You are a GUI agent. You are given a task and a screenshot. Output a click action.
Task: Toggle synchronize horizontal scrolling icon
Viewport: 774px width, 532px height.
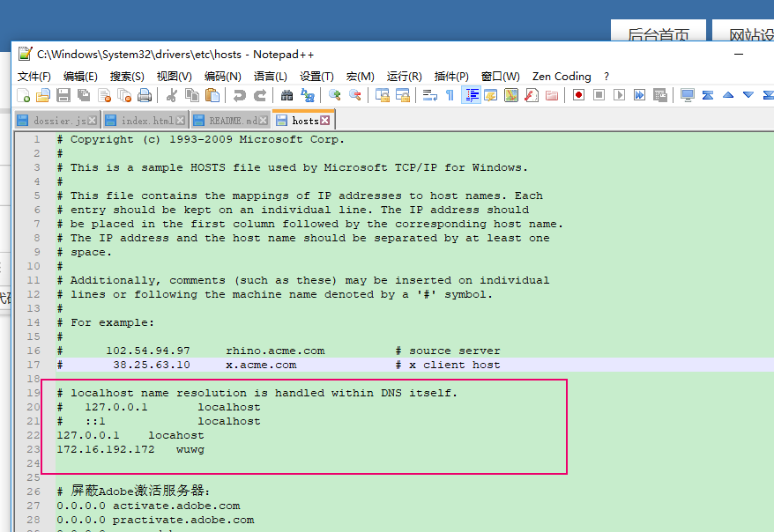pyautogui.click(x=402, y=95)
